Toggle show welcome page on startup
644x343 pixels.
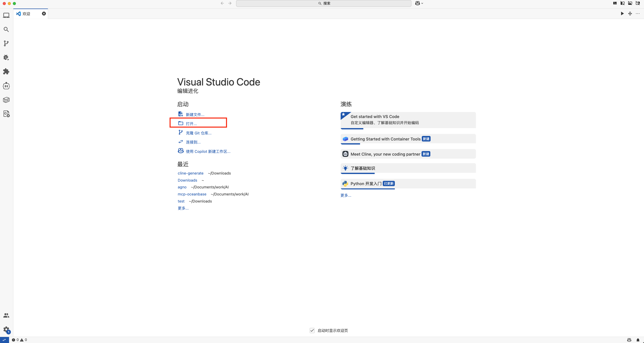(x=312, y=330)
